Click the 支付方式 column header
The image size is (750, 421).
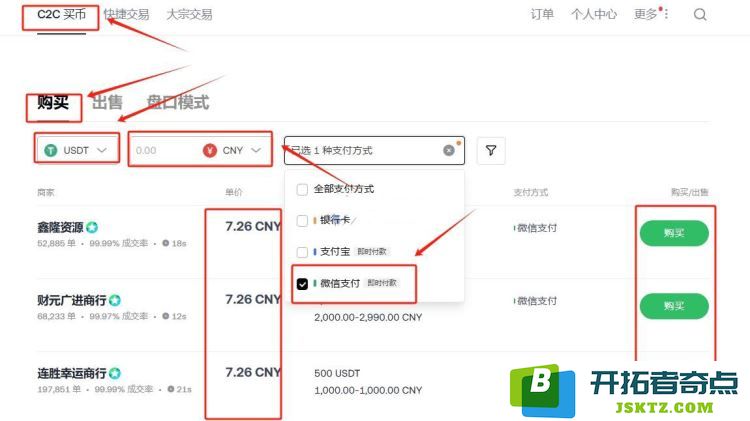(531, 192)
